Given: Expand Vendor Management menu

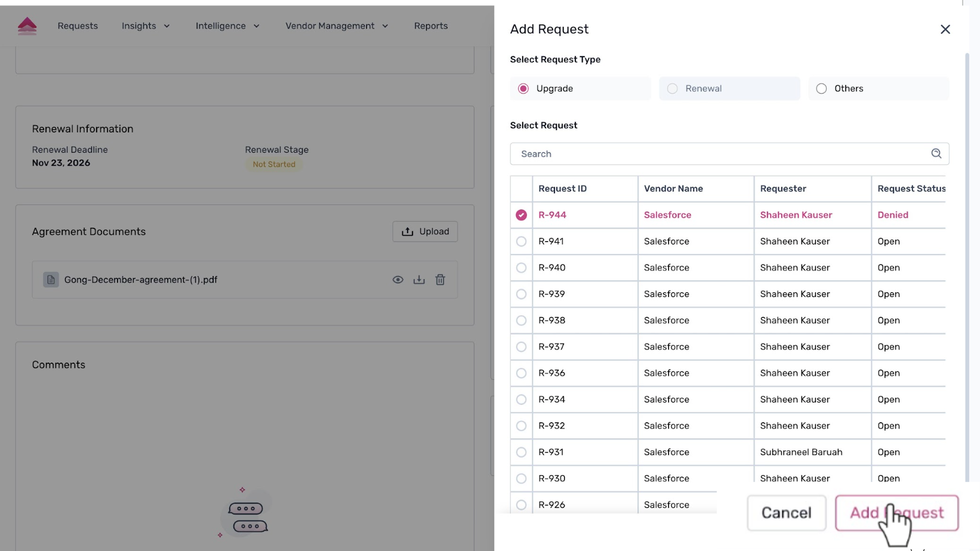Looking at the screenshot, I should [337, 26].
